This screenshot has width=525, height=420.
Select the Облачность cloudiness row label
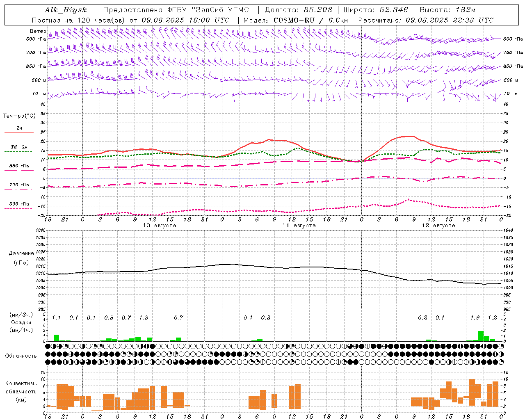pyautogui.click(x=21, y=356)
